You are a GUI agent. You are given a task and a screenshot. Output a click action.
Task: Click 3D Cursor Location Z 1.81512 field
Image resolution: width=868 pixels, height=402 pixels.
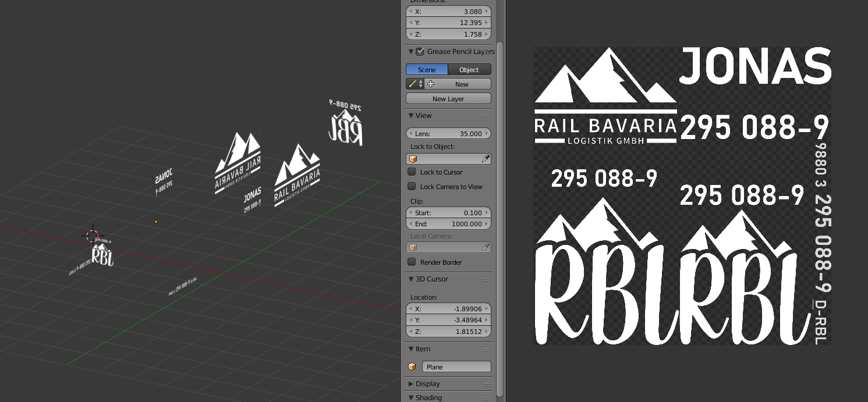coord(448,332)
